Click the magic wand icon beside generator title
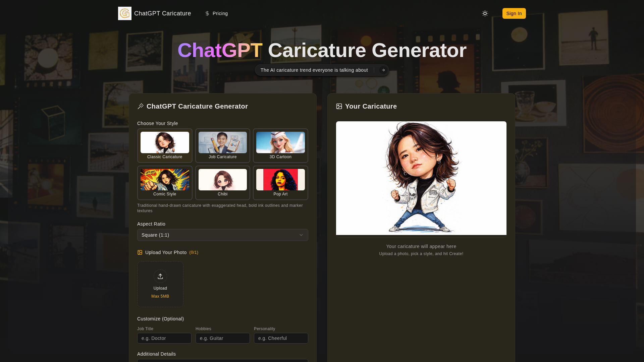This screenshot has height=362, width=644. (141, 106)
